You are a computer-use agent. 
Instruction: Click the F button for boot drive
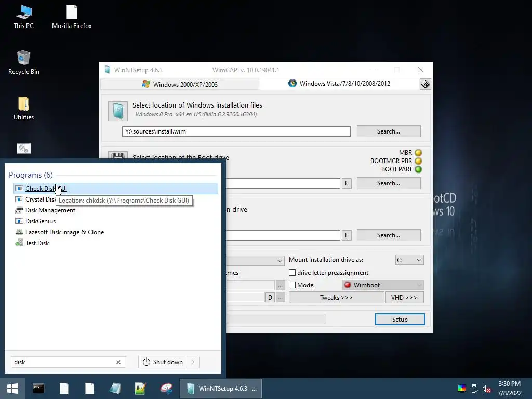click(347, 183)
